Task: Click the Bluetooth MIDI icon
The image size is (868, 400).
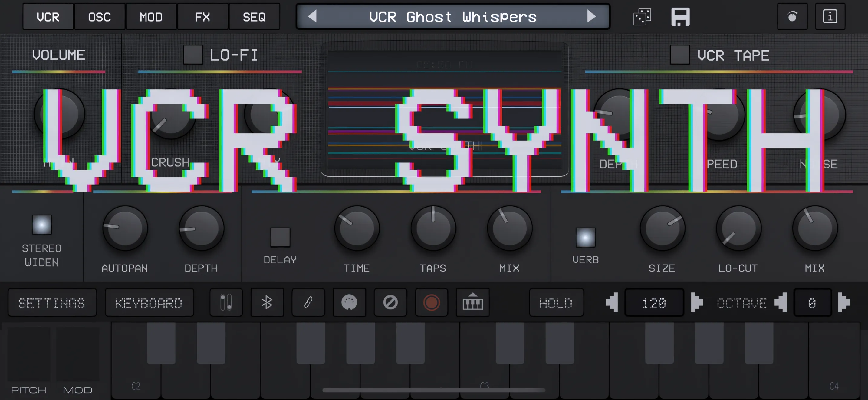Action: (x=267, y=302)
